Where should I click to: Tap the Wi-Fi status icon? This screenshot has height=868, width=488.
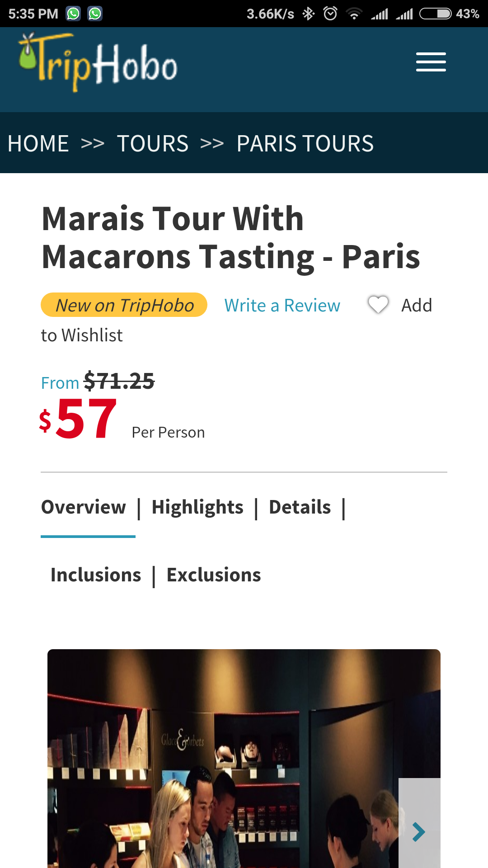pyautogui.click(x=354, y=14)
